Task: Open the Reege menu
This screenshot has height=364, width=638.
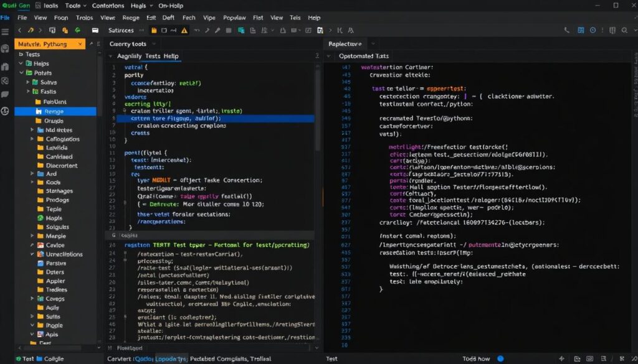Action: [x=131, y=18]
